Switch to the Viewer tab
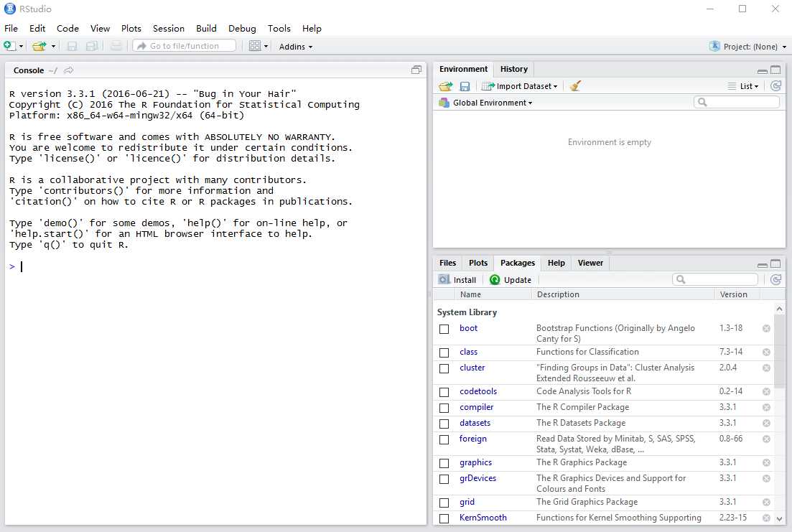This screenshot has height=532, width=792. point(590,263)
